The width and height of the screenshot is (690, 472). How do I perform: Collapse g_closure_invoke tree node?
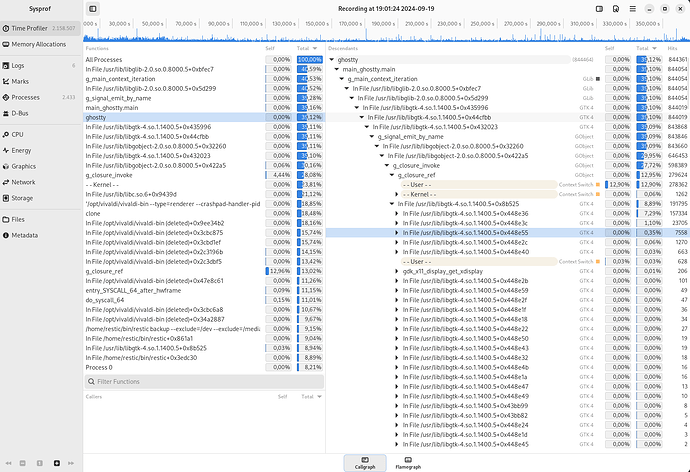pyautogui.click(x=387, y=165)
